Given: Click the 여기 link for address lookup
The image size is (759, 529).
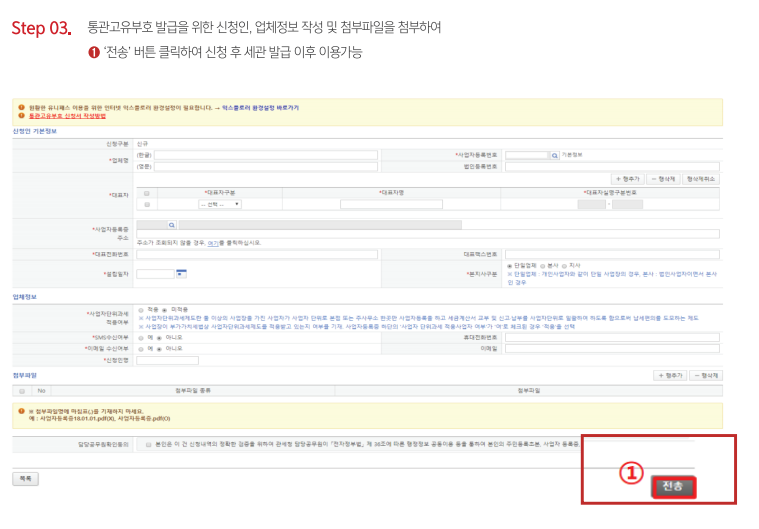Looking at the screenshot, I should [213, 242].
